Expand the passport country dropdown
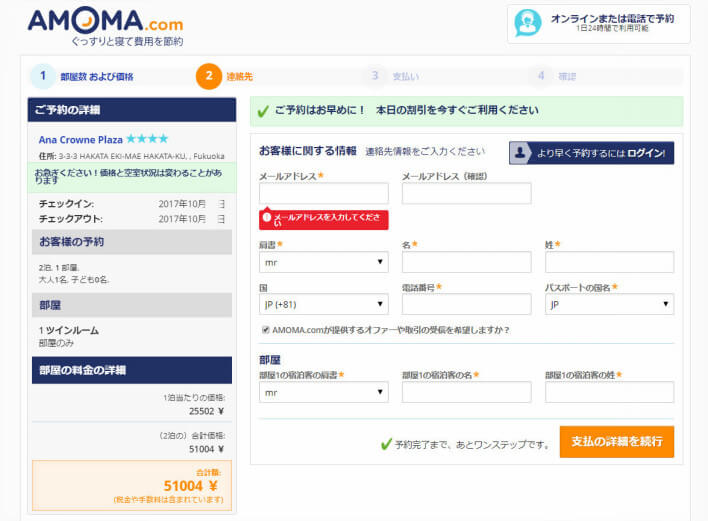The width and height of the screenshot is (708, 521). (609, 304)
